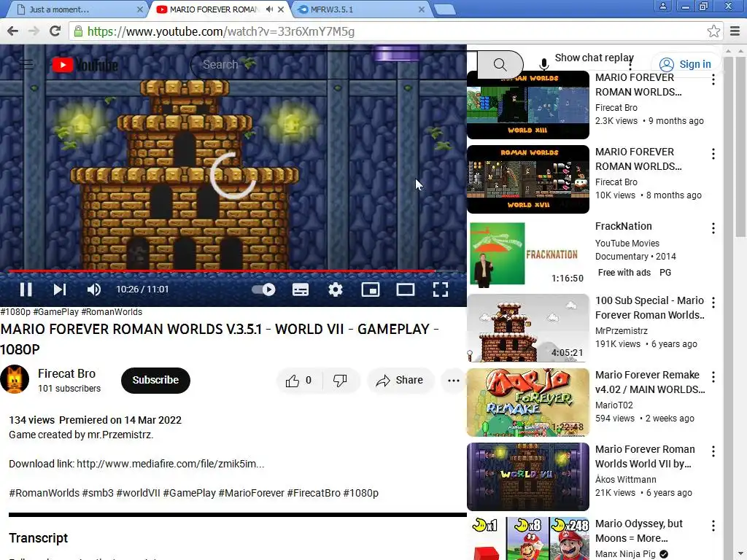
Task: Open options for World XIII video
Action: coord(713,79)
